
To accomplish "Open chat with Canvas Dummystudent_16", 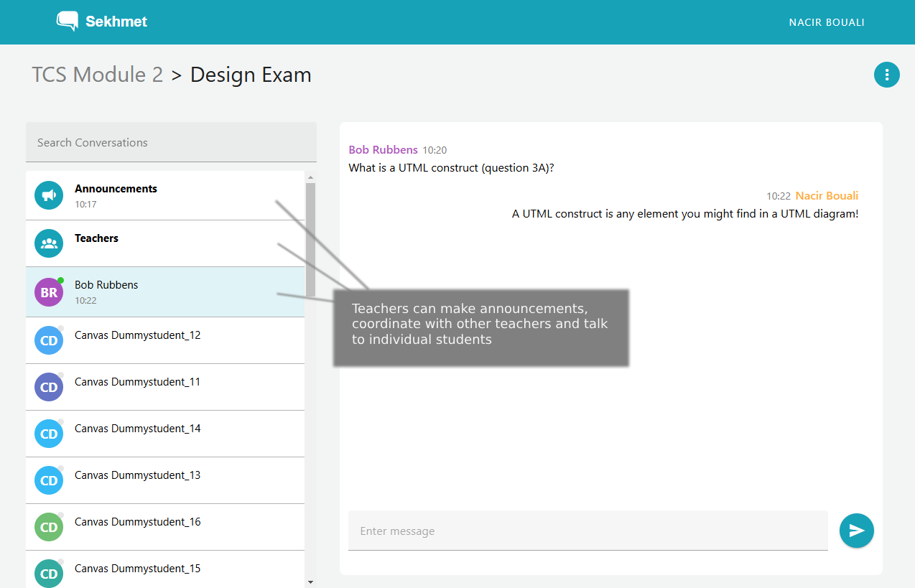I will point(165,527).
